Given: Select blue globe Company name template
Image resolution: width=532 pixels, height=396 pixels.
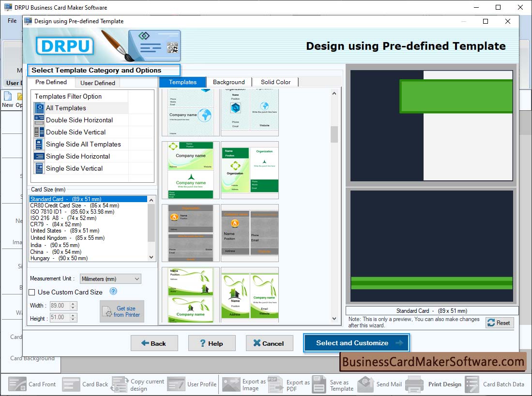Looking at the screenshot, I should point(191,112).
